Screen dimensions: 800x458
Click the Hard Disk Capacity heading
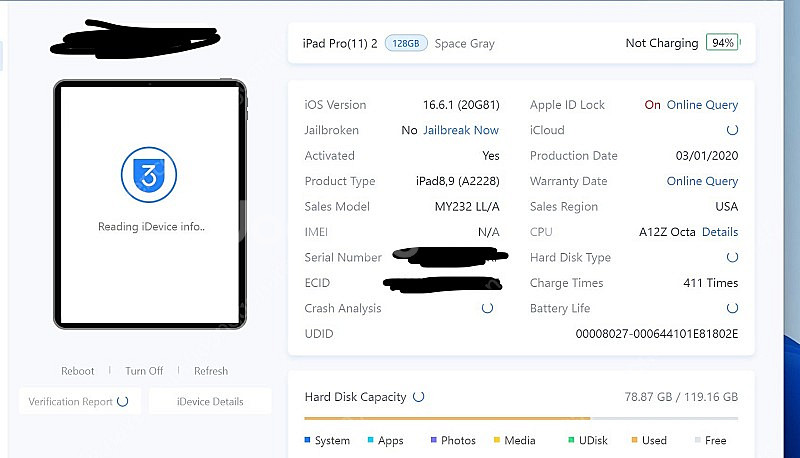[355, 397]
